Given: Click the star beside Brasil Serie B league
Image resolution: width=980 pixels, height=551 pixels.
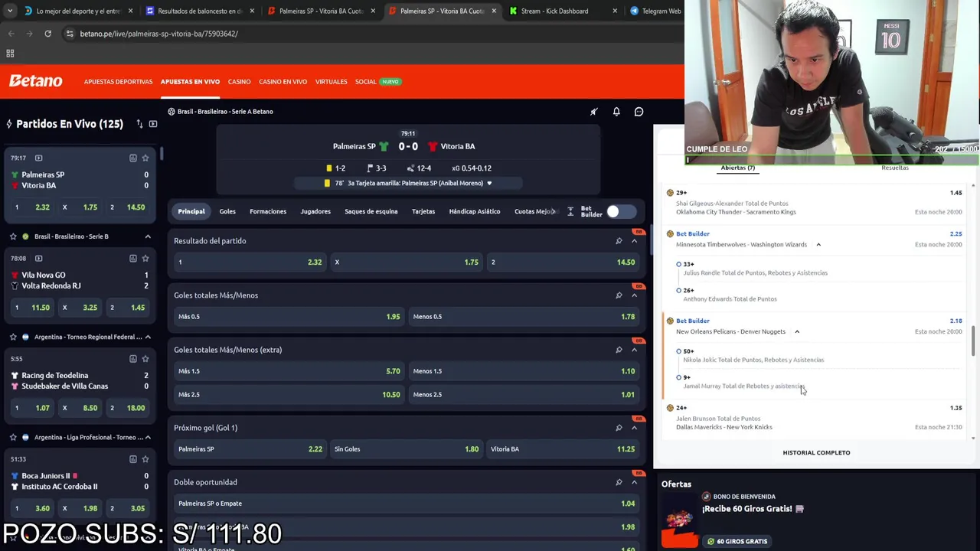Looking at the screenshot, I should pos(13,236).
